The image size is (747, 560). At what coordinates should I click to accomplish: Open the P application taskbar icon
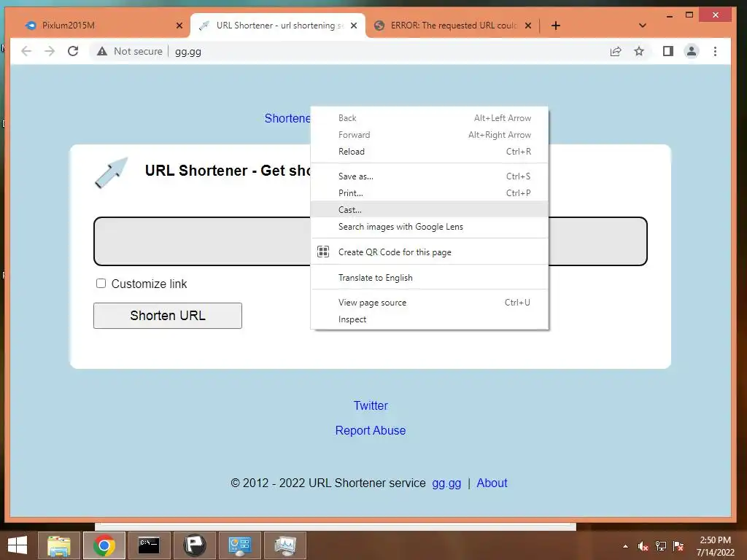[194, 545]
